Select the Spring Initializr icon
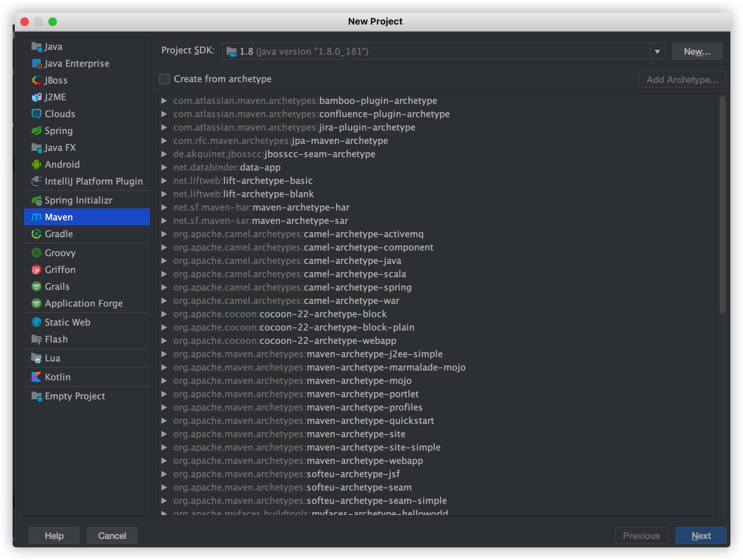The image size is (743, 560). point(36,200)
